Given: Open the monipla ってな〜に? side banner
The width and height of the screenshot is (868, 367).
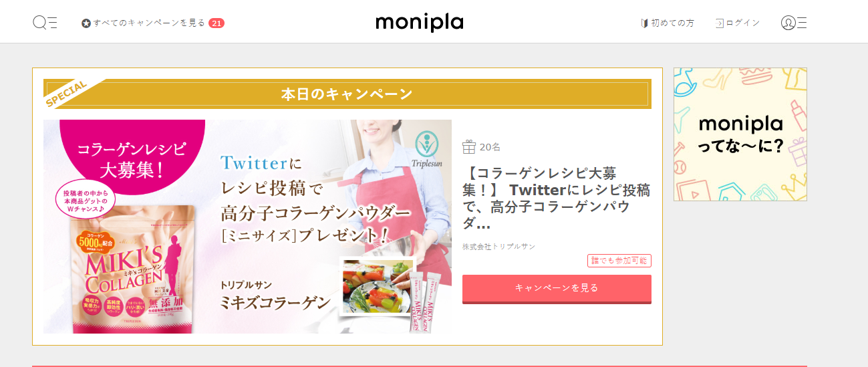Looking at the screenshot, I should coord(740,134).
